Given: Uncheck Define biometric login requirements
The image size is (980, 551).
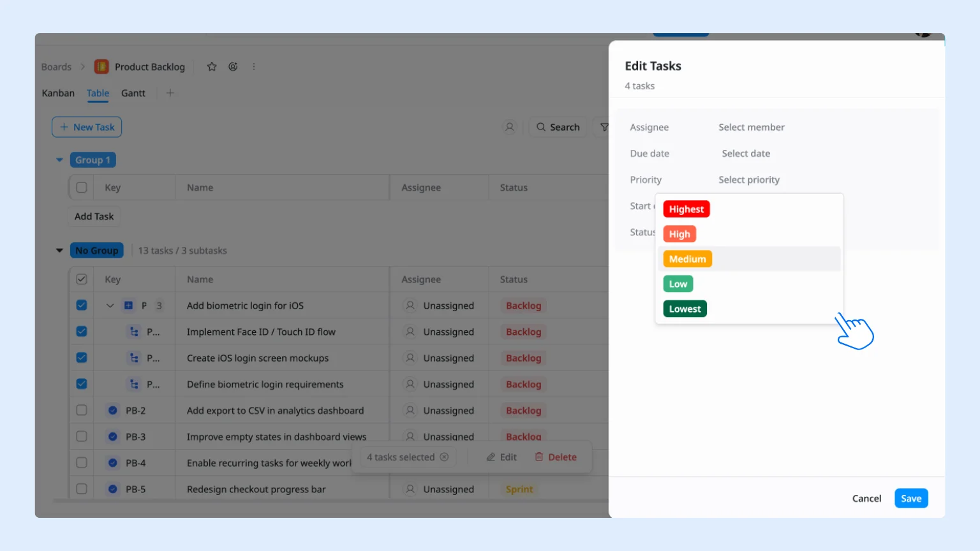Looking at the screenshot, I should coord(82,384).
